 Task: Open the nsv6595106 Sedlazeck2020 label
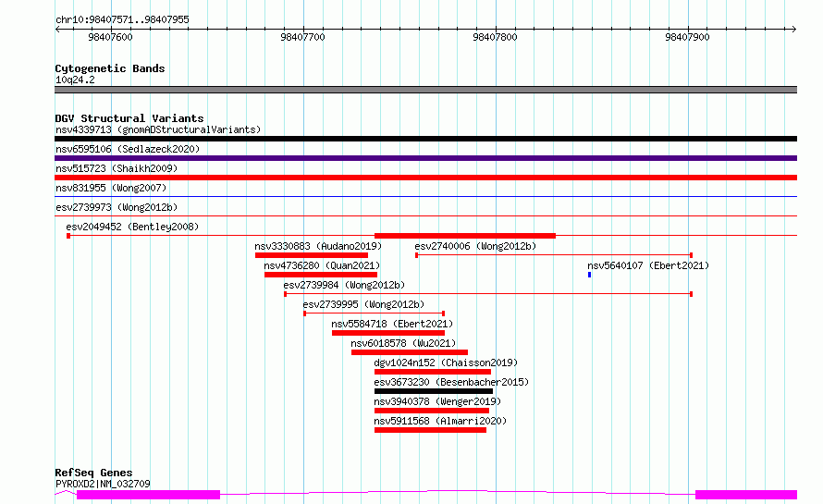[128, 149]
